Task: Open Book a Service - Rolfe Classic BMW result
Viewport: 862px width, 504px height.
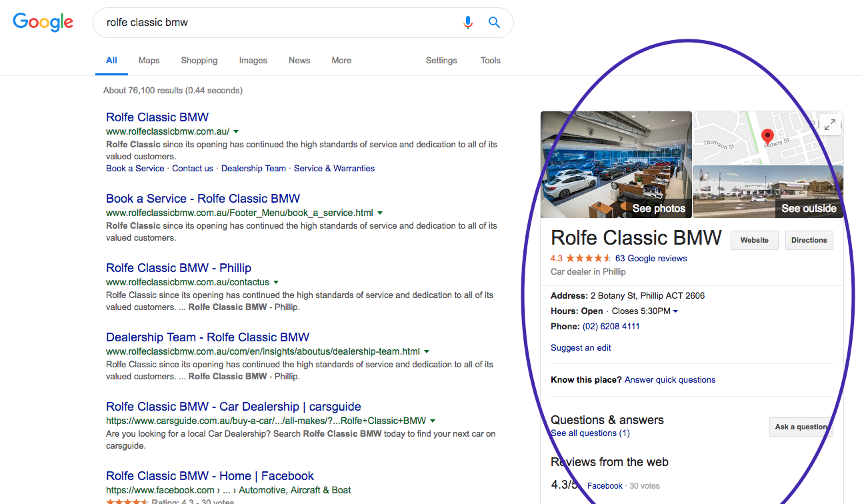Action: tap(203, 198)
